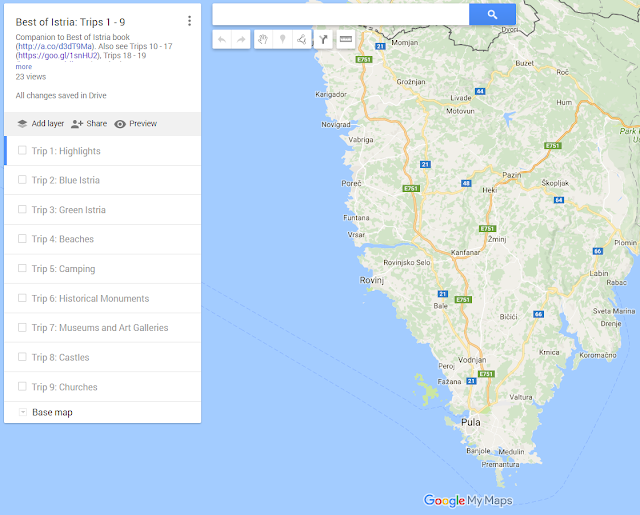Click the Preview eye icon
The image size is (640, 515).
(x=120, y=124)
